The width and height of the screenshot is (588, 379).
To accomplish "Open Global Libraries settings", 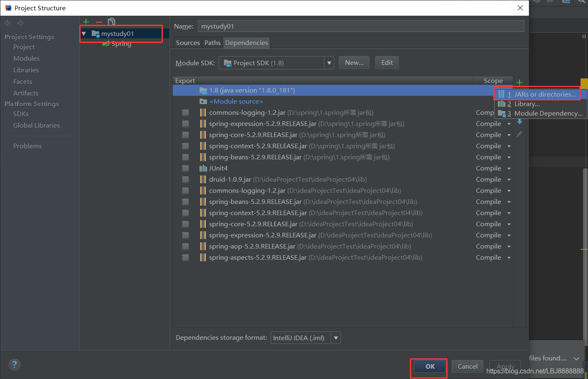I will (36, 126).
